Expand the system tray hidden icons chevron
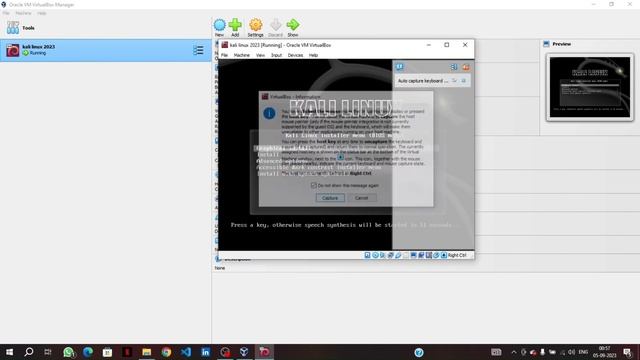 click(514, 352)
